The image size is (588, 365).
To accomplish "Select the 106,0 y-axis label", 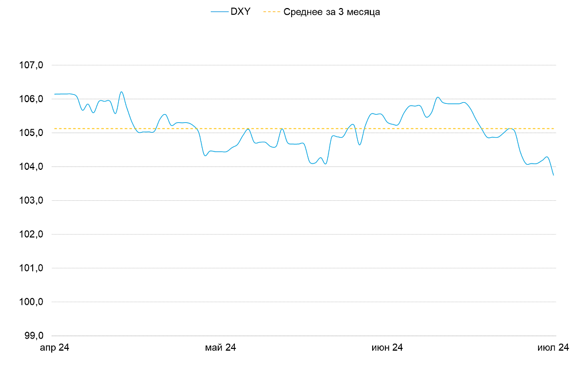I will (32, 99).
